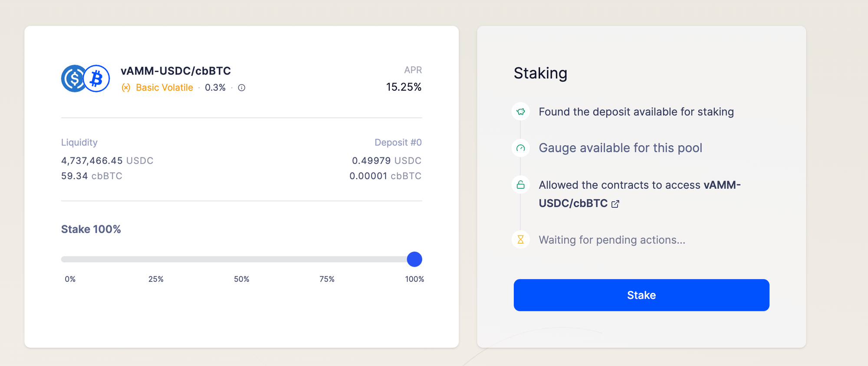Select the 25% stake tick label
Image resolution: width=868 pixels, height=366 pixels.
point(156,279)
